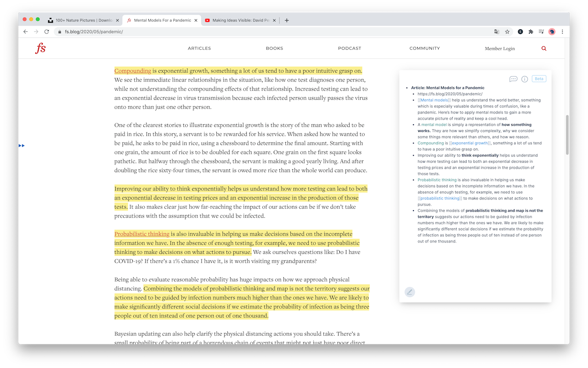Click green 'Compounding' link in notes panel
The image size is (588, 368).
430,143
